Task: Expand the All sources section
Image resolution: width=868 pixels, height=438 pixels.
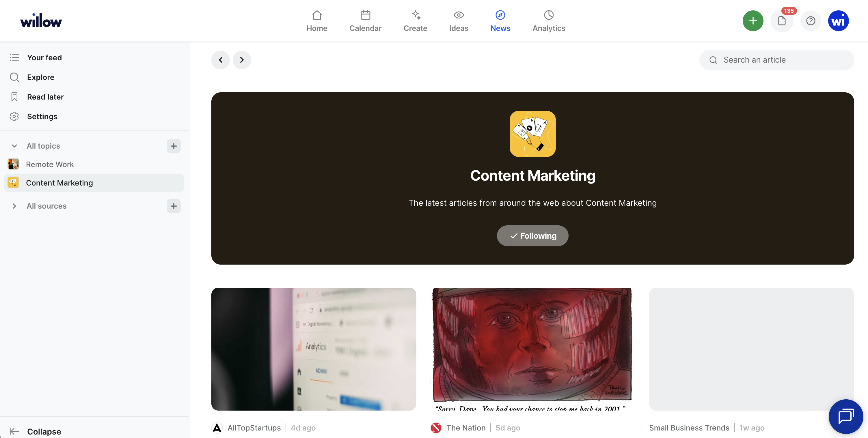Action: click(x=14, y=206)
